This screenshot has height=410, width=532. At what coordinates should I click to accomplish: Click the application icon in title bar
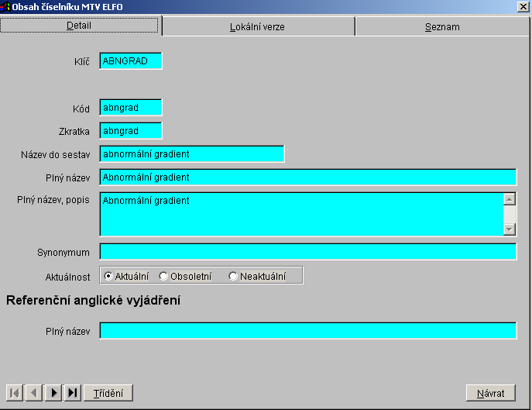5,7
